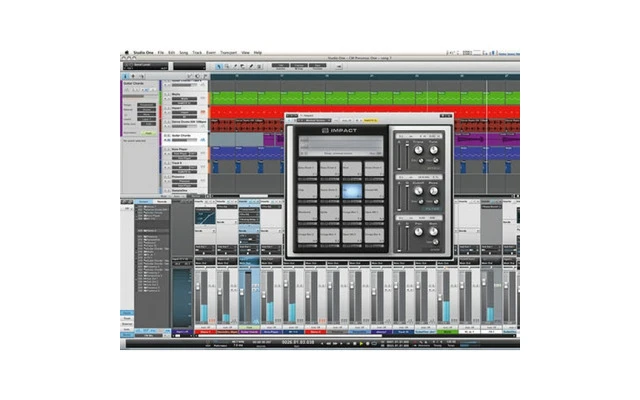This screenshot has width=640, height=400.
Task: Select the Range tool in the toolbar
Action: pyautogui.click(x=227, y=67)
